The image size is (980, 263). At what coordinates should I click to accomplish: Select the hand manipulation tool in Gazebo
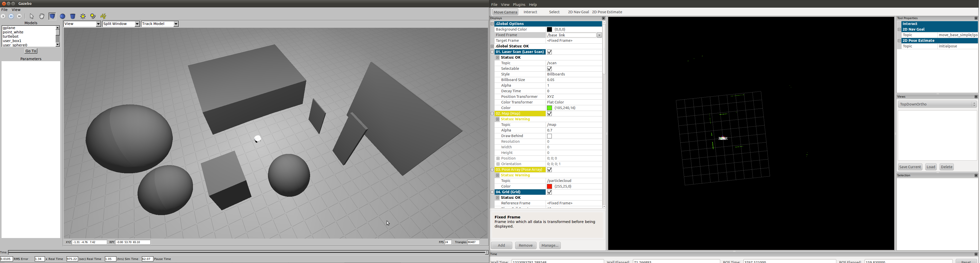coord(42,16)
